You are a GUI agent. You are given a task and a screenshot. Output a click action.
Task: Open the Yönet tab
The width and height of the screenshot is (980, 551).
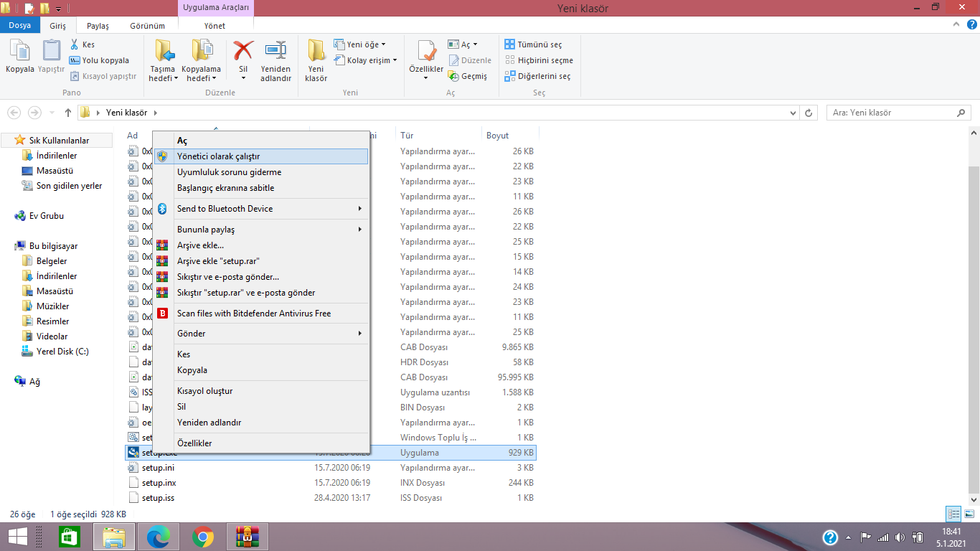(x=215, y=26)
